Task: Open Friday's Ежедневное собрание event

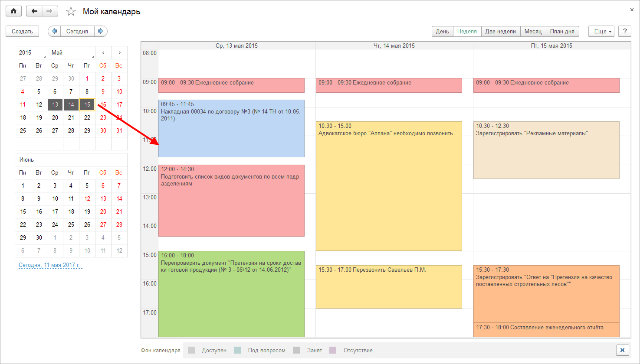Action: pos(546,85)
